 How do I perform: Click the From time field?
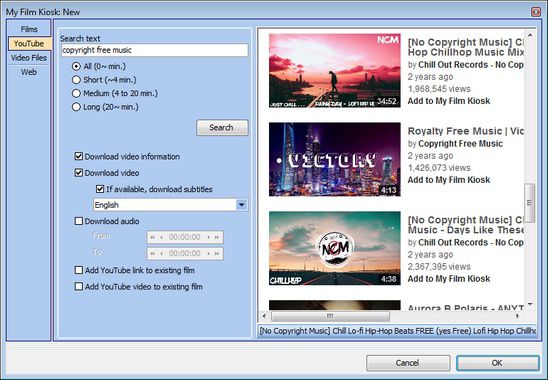pyautogui.click(x=185, y=237)
